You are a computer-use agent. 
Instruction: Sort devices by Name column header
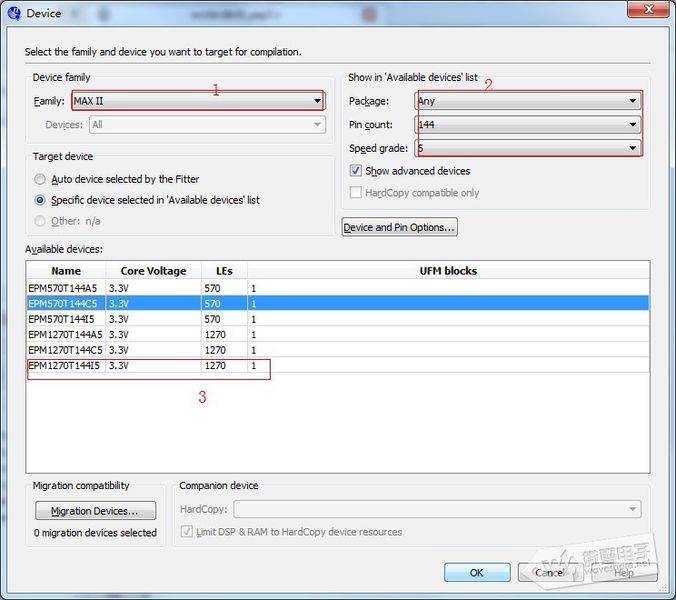pyautogui.click(x=66, y=271)
